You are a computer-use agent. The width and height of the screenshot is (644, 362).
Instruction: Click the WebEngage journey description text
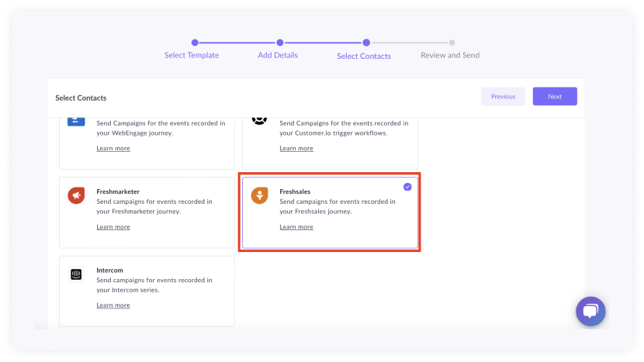point(161,128)
